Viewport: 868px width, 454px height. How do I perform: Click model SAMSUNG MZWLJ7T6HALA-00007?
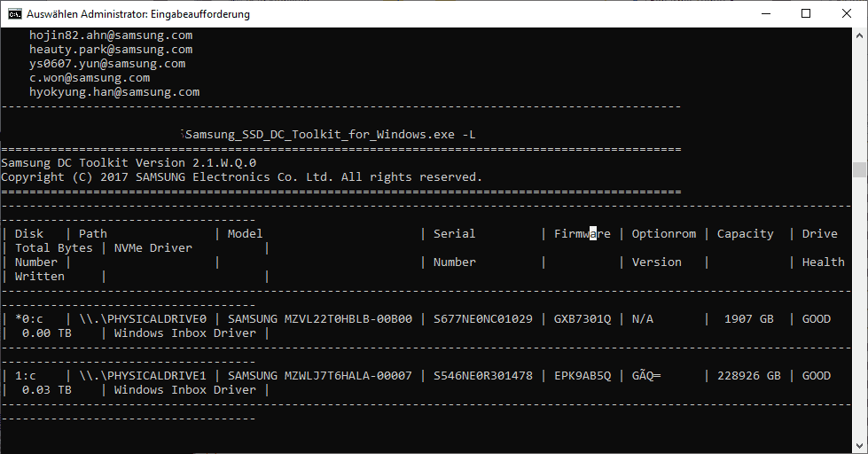pyautogui.click(x=320, y=376)
